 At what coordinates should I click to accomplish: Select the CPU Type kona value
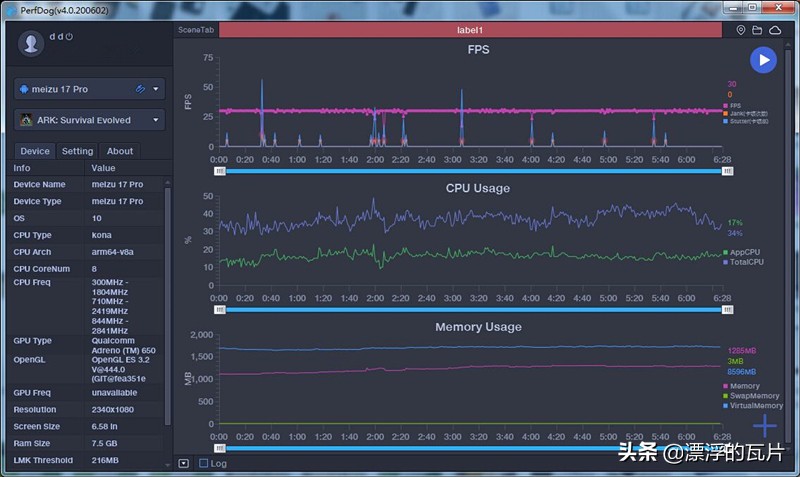[102, 235]
